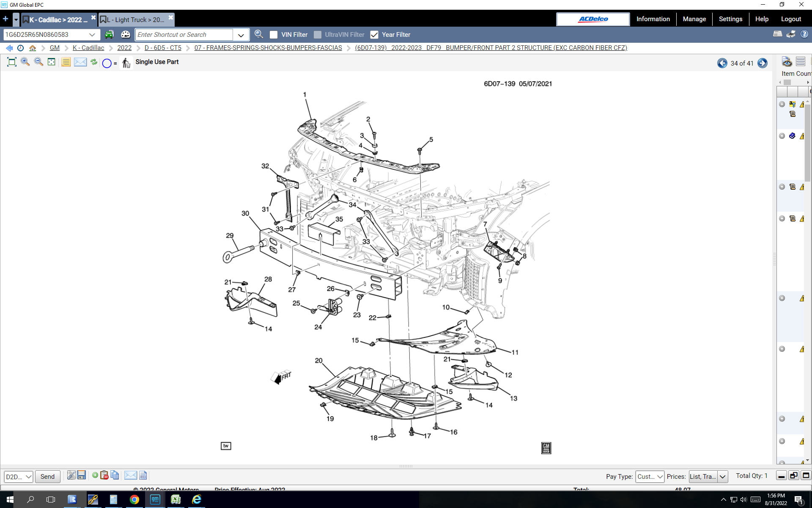Go to the next illustration arrow
The width and height of the screenshot is (812, 508).
(762, 63)
